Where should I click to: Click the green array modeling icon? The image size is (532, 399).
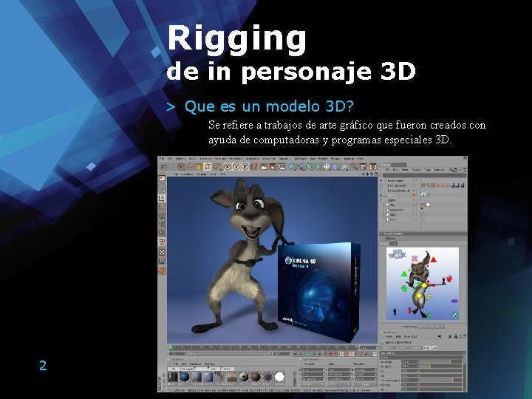pos(318,166)
